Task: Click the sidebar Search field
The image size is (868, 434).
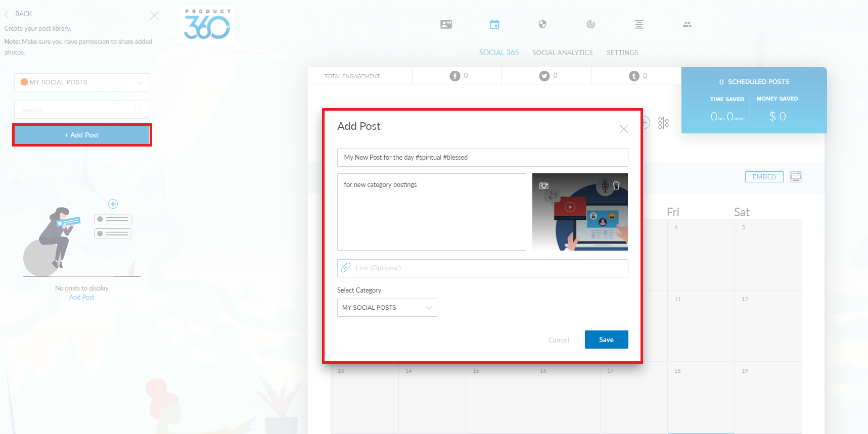Action: coord(81,110)
